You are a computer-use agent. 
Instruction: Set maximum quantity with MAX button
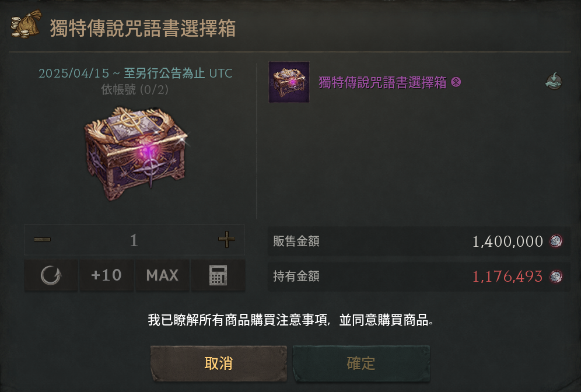(162, 275)
